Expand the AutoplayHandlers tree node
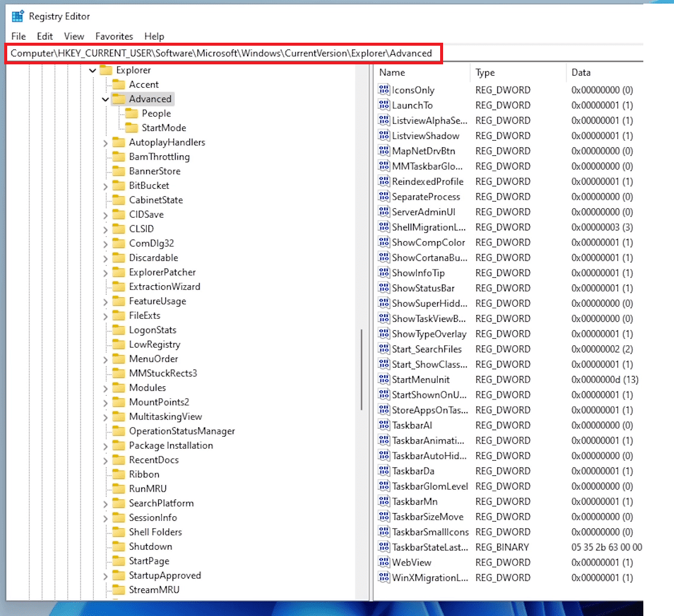Viewport: 674px width, 616px height. coord(105,143)
